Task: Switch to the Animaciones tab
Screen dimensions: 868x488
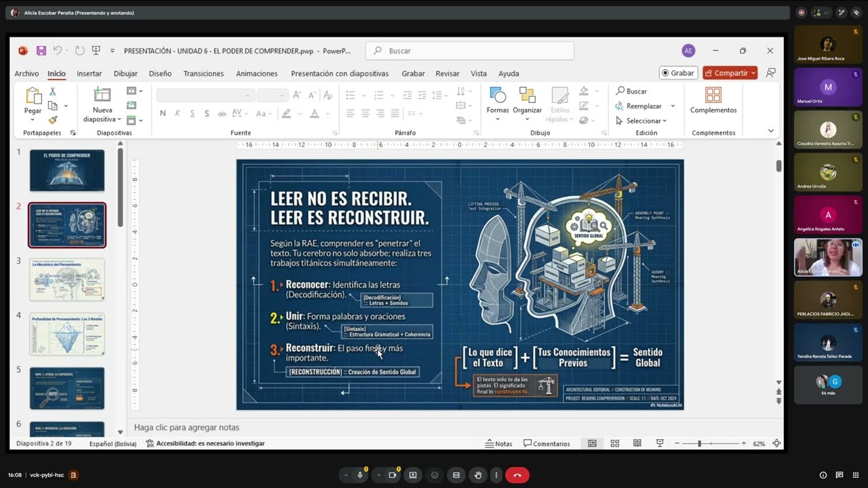Action: (x=257, y=73)
